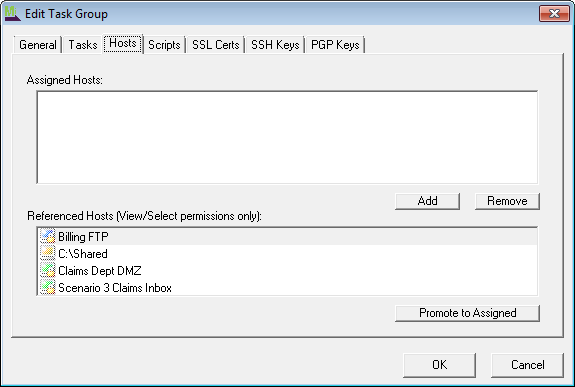The image size is (575, 387).
Task: Click the Scenario 3 Claims Inbox icon
Action: [48, 287]
